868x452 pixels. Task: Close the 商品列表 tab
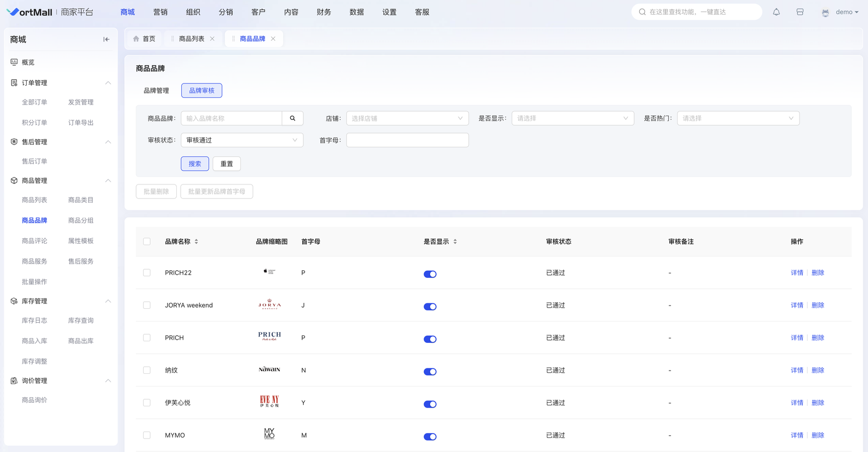click(x=212, y=39)
